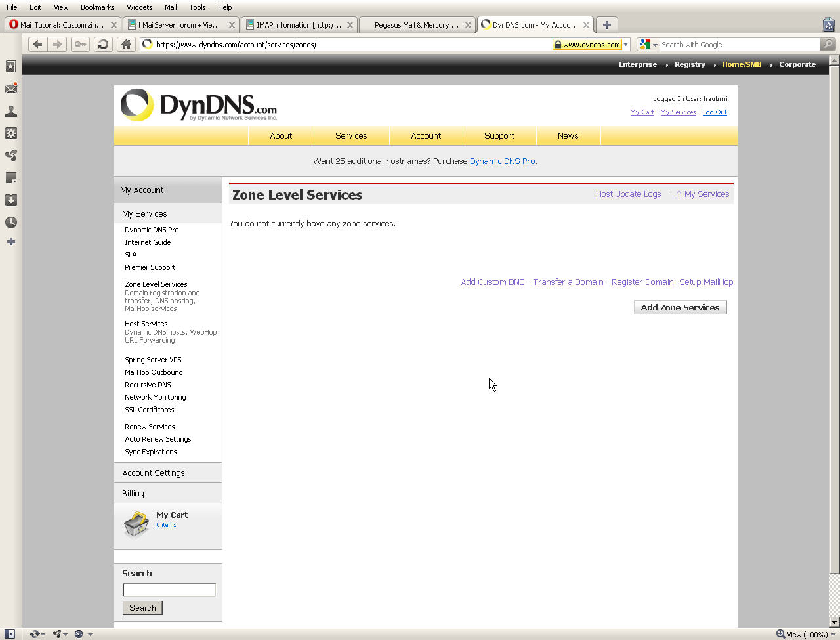Go forward with the Forward arrow button
This screenshot has height=640, width=840.
(x=57, y=44)
